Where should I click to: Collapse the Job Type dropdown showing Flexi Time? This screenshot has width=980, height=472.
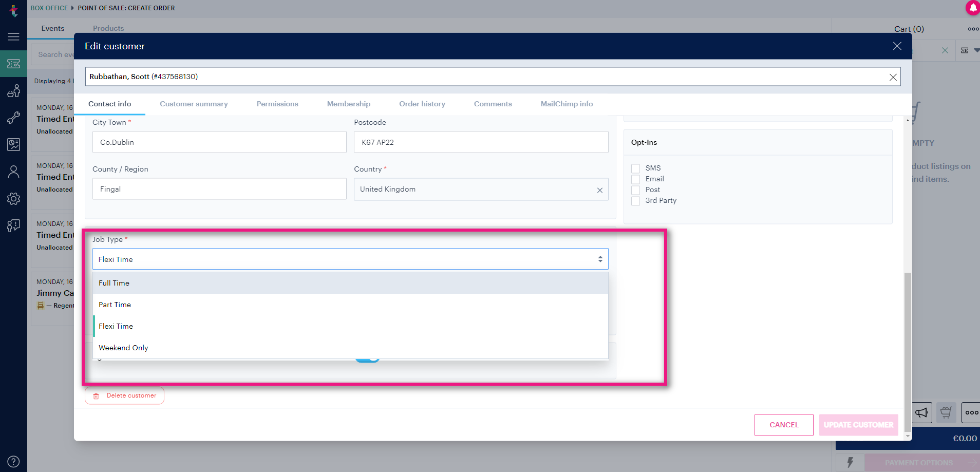pos(350,259)
